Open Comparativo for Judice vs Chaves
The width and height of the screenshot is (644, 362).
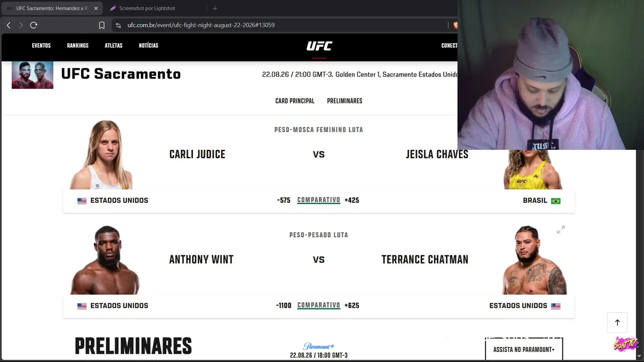(318, 200)
